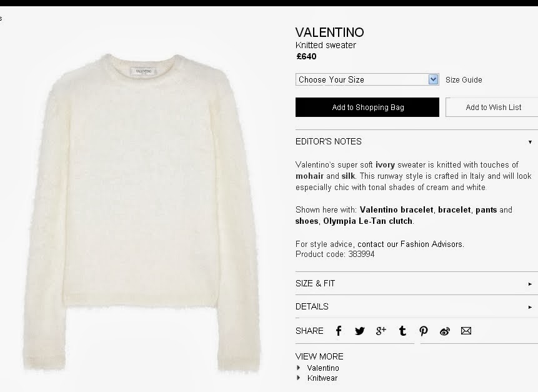The height and width of the screenshot is (392, 538).
Task: Share on Facebook icon
Action: tap(338, 331)
